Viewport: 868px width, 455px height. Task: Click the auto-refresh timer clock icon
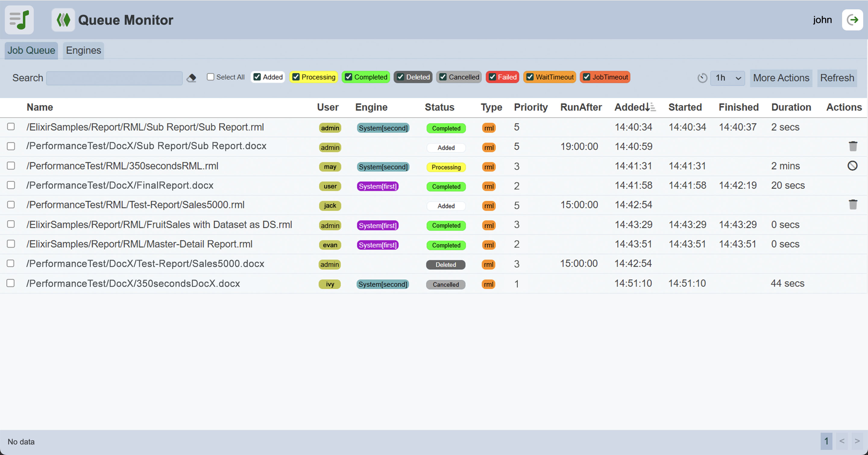click(x=702, y=78)
